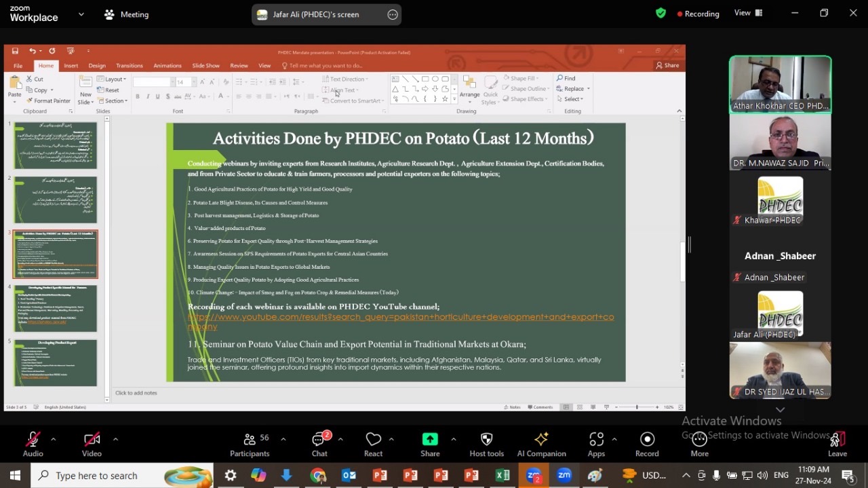Switch to the Slide Show ribbon tab

click(205, 66)
